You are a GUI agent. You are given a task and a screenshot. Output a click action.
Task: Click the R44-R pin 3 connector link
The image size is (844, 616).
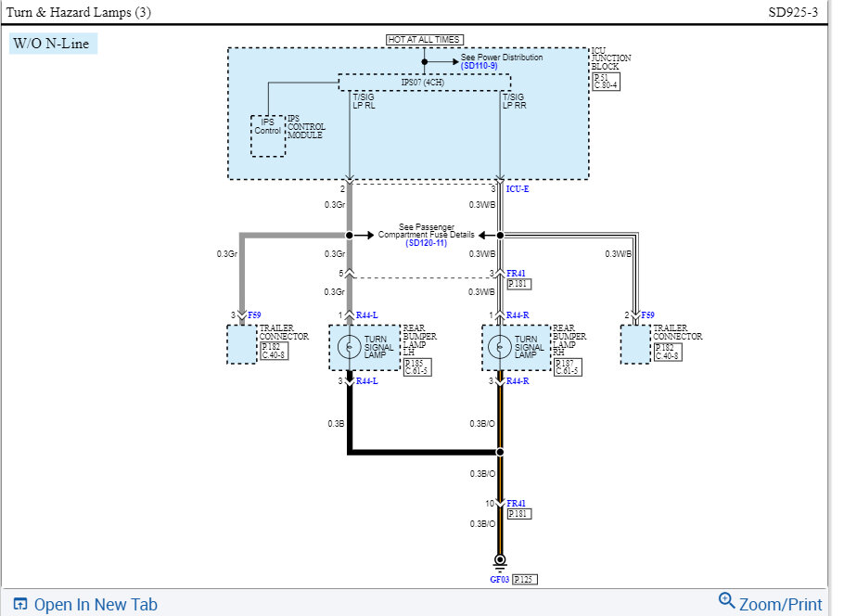(x=518, y=381)
